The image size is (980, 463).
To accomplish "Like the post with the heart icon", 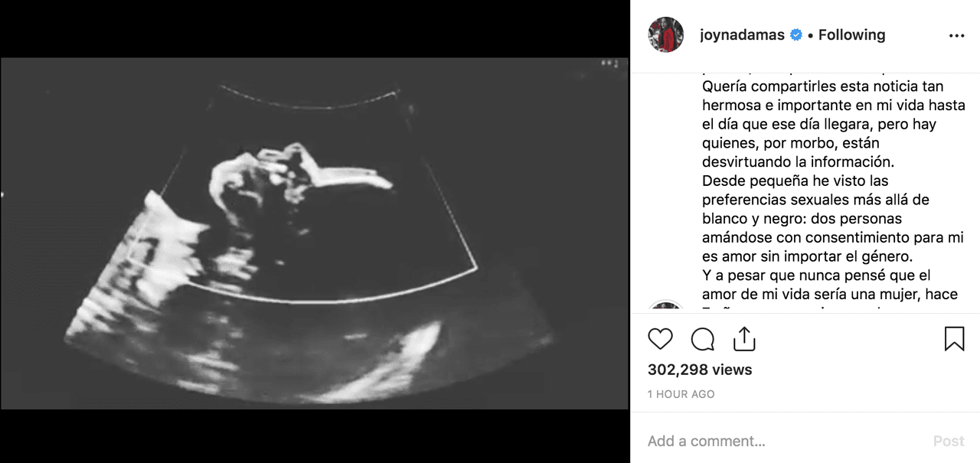I will [x=660, y=339].
